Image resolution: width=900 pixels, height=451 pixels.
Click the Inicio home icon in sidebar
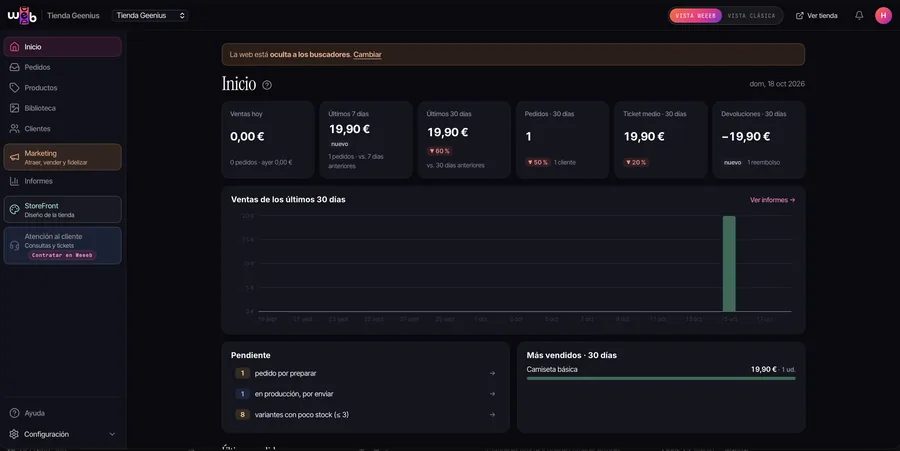(x=14, y=47)
